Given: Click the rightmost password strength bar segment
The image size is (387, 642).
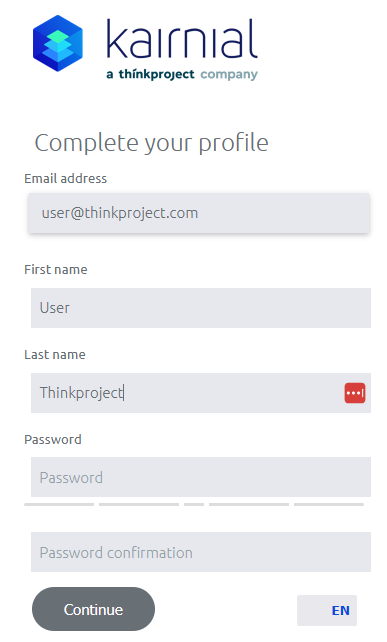Looking at the screenshot, I should [329, 504].
